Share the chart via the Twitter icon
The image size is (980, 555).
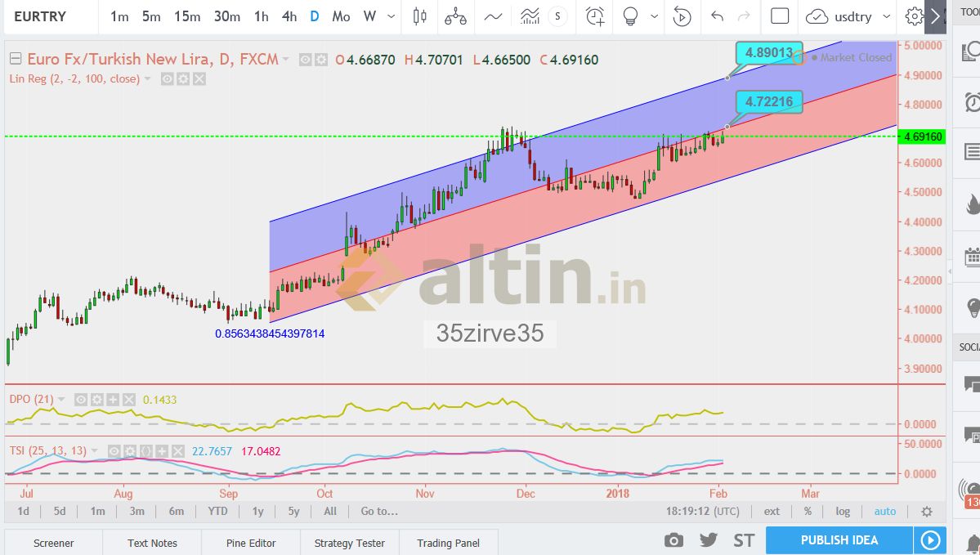pyautogui.click(x=708, y=540)
